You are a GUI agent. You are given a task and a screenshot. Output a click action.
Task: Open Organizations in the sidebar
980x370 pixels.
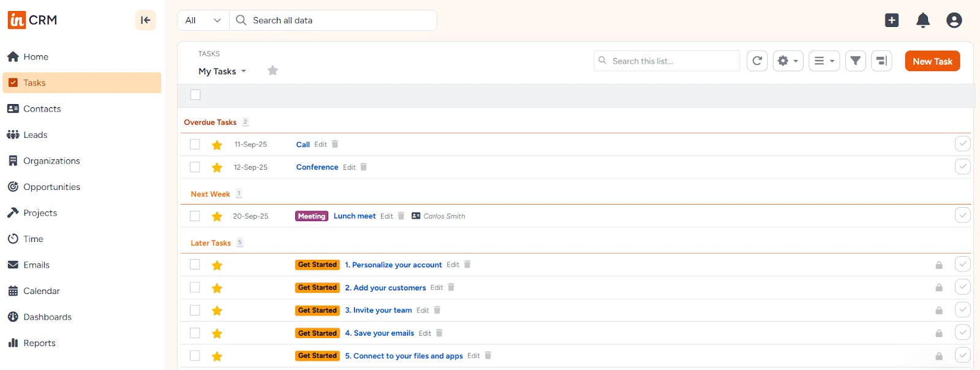(x=82, y=160)
